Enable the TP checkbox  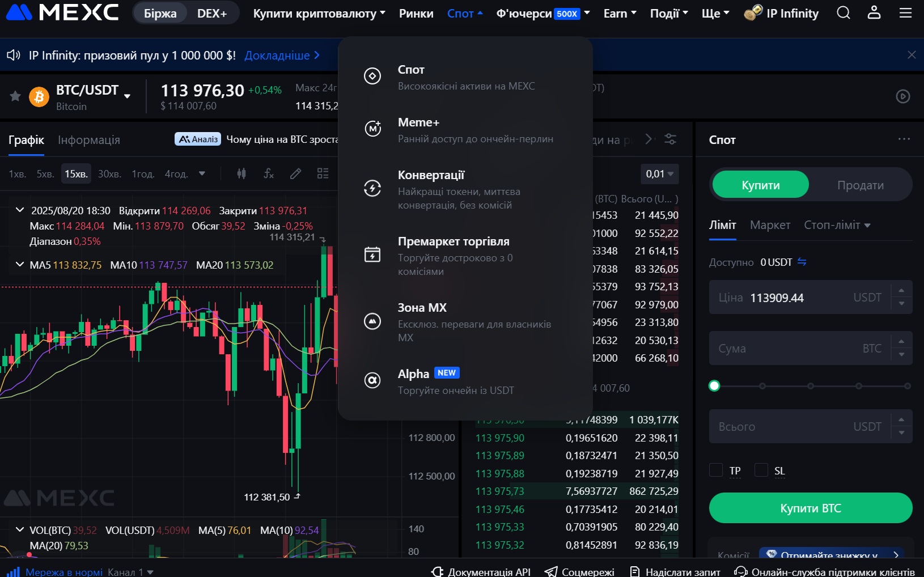click(716, 470)
